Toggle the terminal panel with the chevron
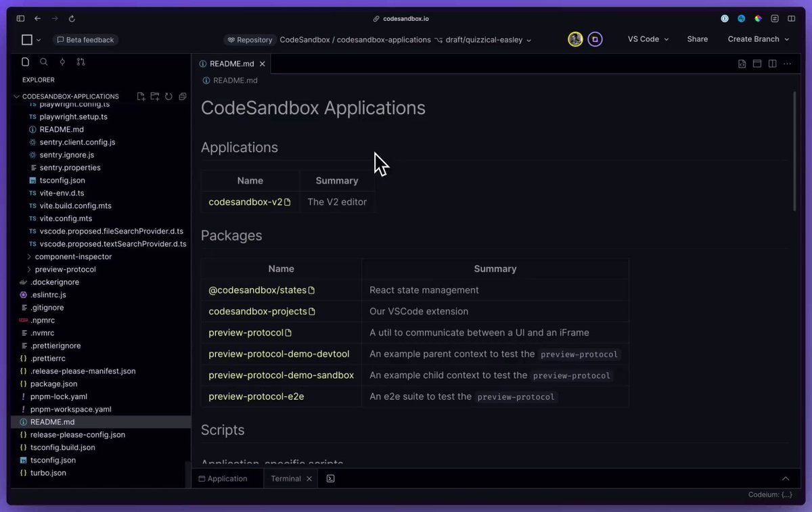The image size is (812, 512). pos(786,478)
